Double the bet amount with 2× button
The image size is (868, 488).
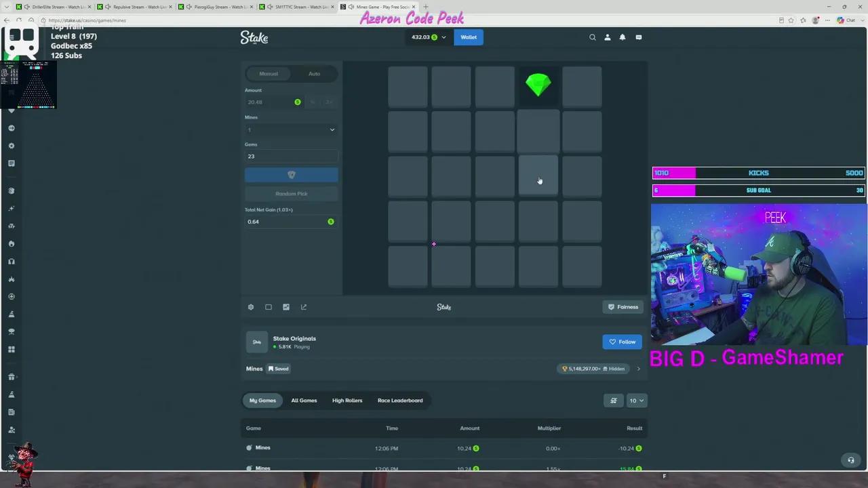[329, 102]
